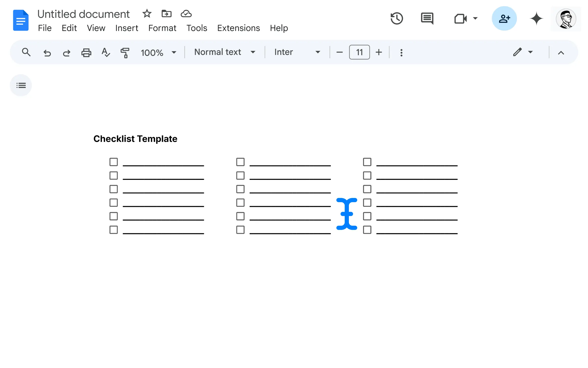Expand the Inter font family dropdown
Image resolution: width=588 pixels, height=368 pixels.
(x=318, y=52)
